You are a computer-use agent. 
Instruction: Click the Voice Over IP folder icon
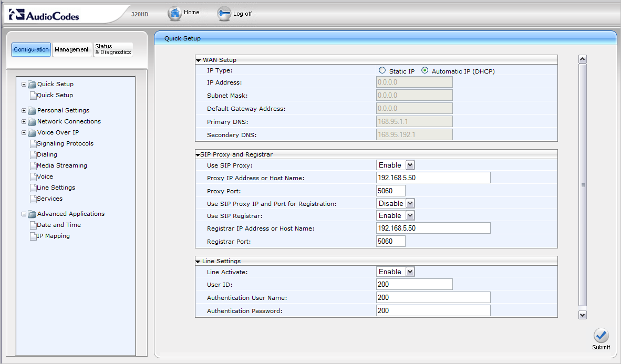pos(32,133)
